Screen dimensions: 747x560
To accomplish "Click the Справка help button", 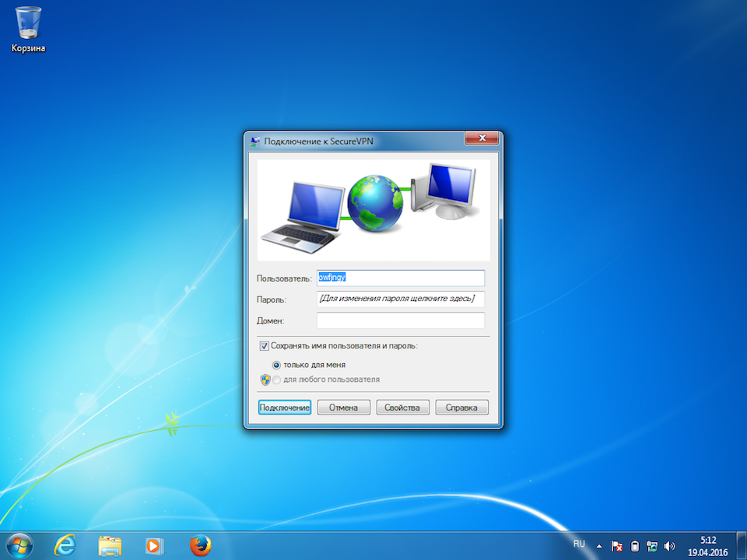I will pyautogui.click(x=461, y=408).
